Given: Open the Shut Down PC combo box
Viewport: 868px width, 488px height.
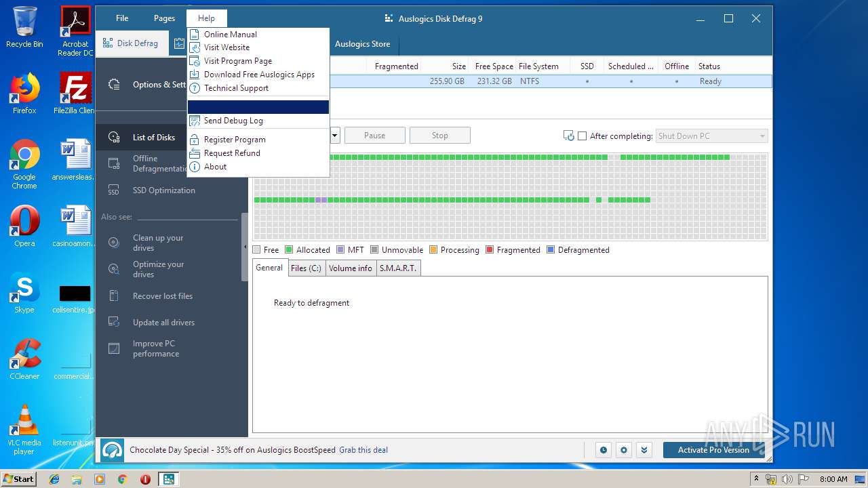Looking at the screenshot, I should pos(712,136).
